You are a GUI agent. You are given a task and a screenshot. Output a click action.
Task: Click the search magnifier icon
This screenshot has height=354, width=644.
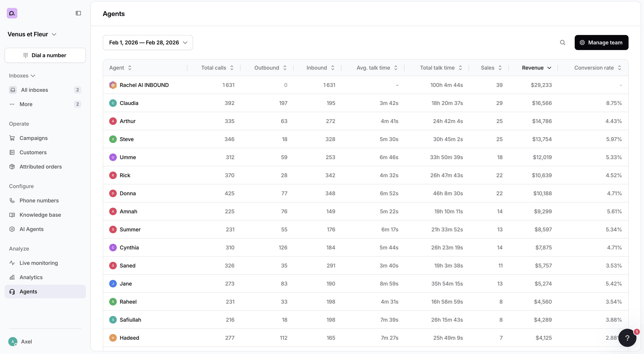562,43
